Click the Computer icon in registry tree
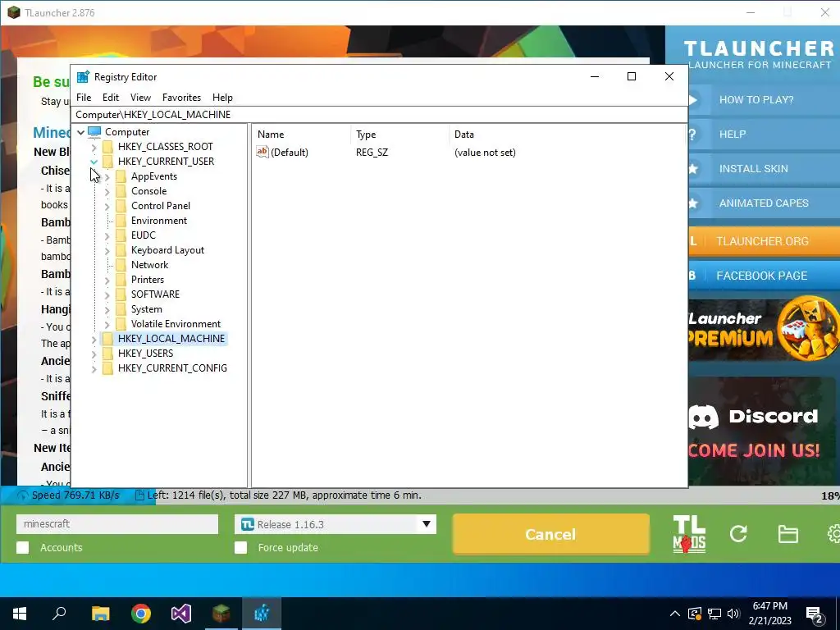 (94, 132)
